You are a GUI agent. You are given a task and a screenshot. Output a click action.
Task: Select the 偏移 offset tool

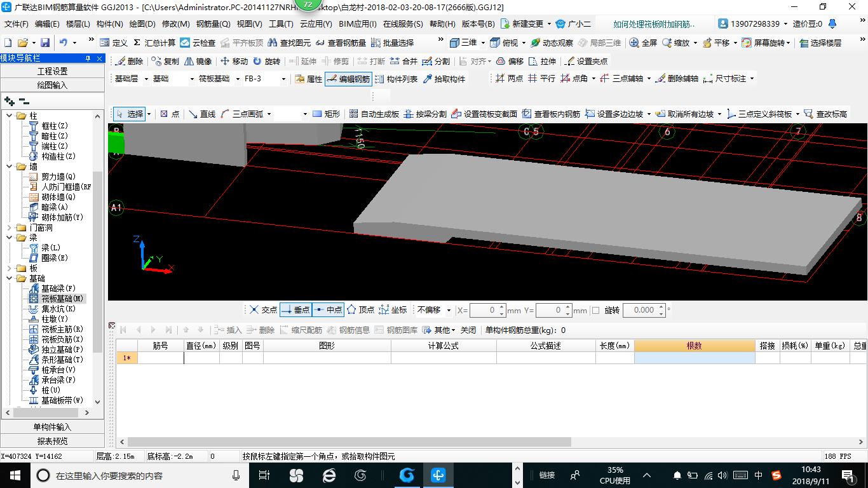pos(510,62)
